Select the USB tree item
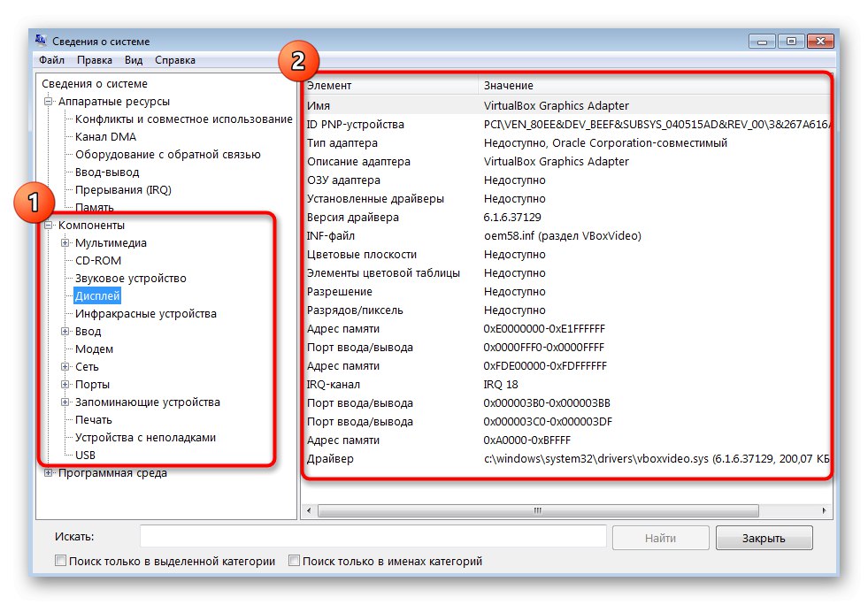868x605 pixels. click(x=85, y=455)
